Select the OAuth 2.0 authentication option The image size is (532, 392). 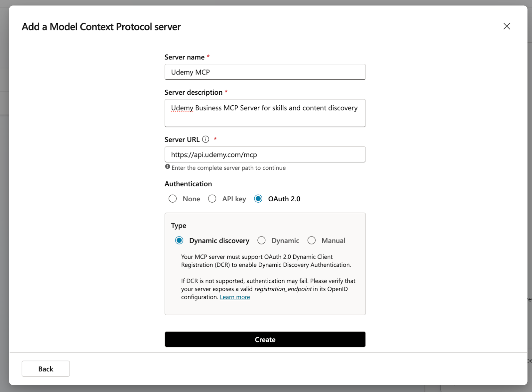pyautogui.click(x=258, y=199)
